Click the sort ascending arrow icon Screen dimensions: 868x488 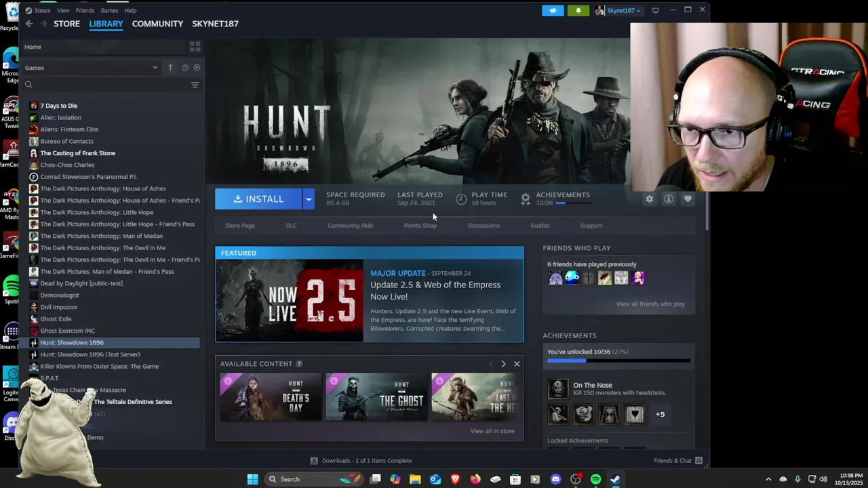tap(170, 68)
